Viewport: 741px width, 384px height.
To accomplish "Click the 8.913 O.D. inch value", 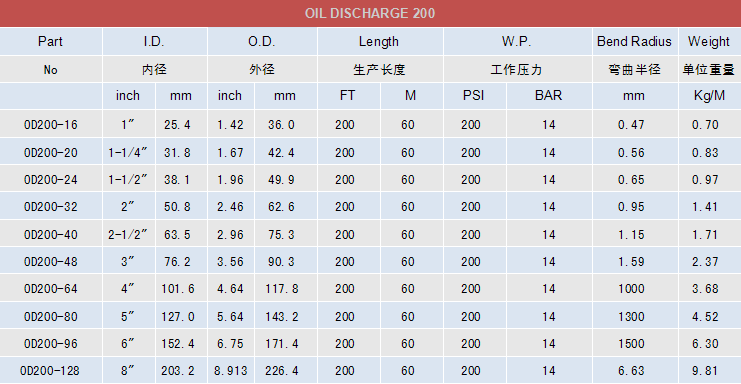I will 231,371.
